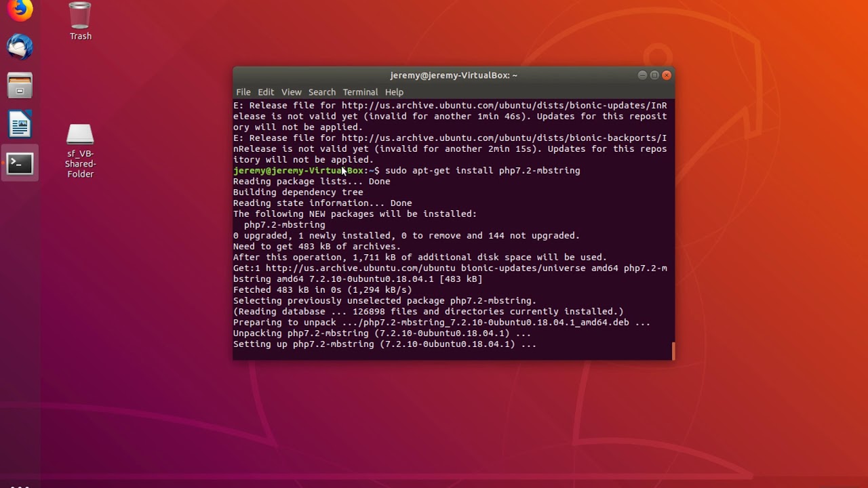Click the 'Preparing to unpack' line

tap(442, 323)
